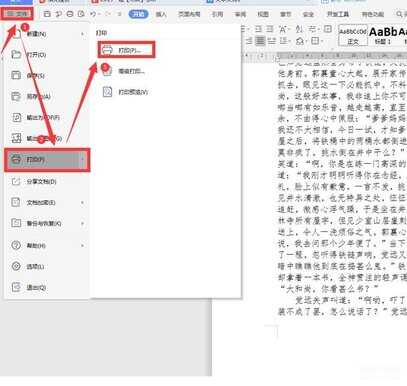Open the Chinese layout 'A' icon
407x386 pixels.
coord(283,29)
